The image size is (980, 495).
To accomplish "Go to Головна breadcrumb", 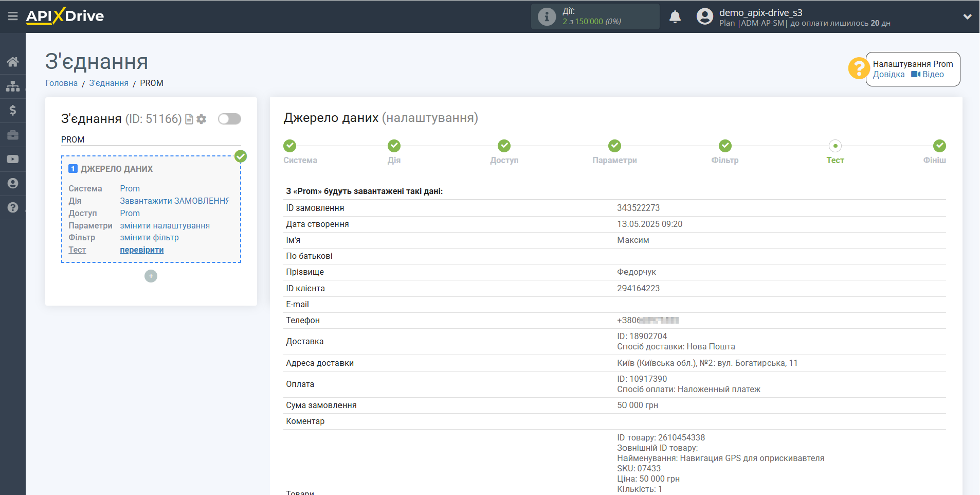I will tap(62, 83).
